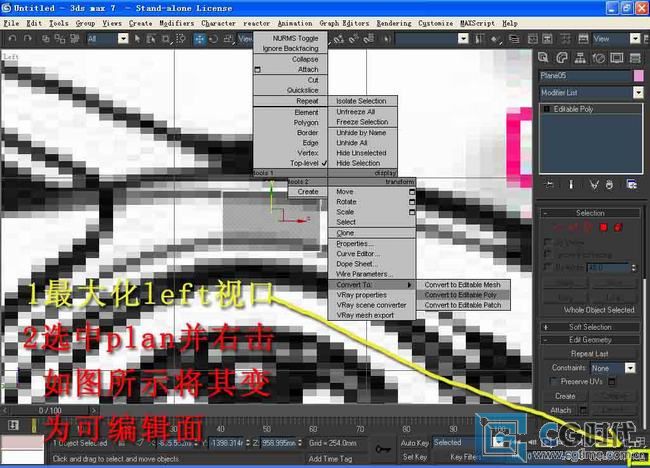Choose Convert to Editable Mesh
650x468 pixels.
click(x=462, y=285)
